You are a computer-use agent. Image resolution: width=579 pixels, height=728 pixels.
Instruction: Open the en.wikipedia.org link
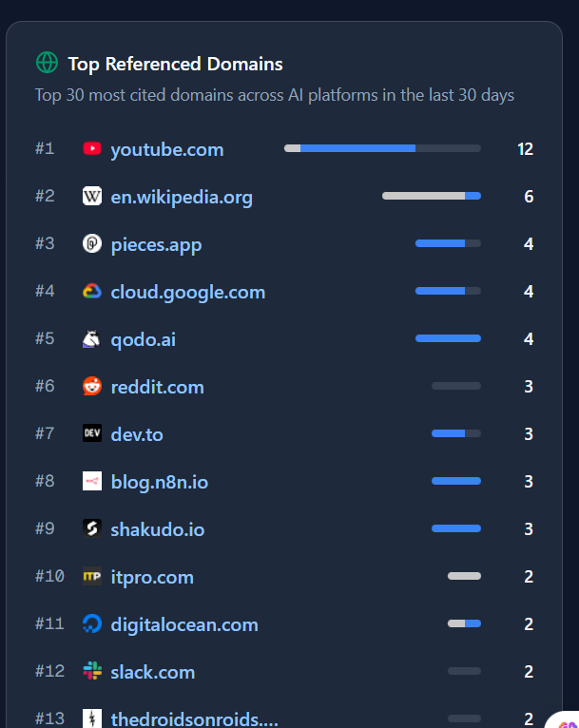pyautogui.click(x=182, y=197)
